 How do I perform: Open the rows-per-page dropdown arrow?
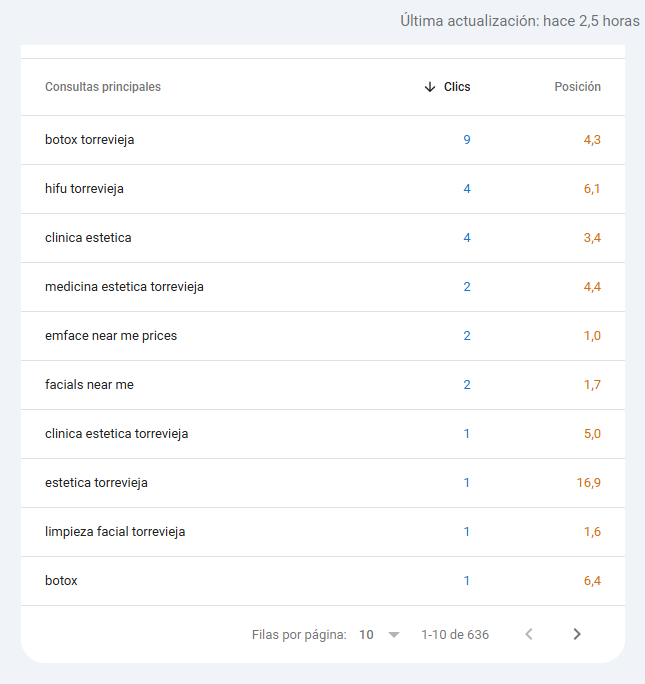[x=394, y=635]
